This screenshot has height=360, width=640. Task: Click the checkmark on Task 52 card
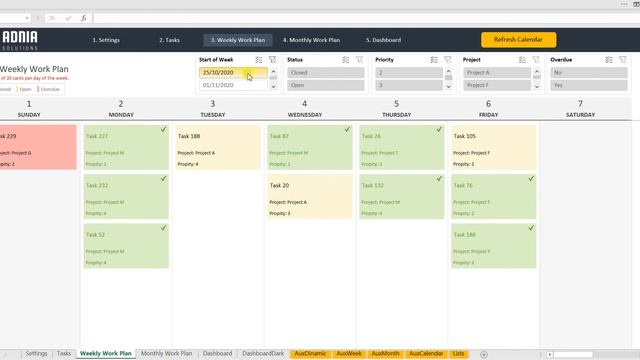(x=163, y=228)
